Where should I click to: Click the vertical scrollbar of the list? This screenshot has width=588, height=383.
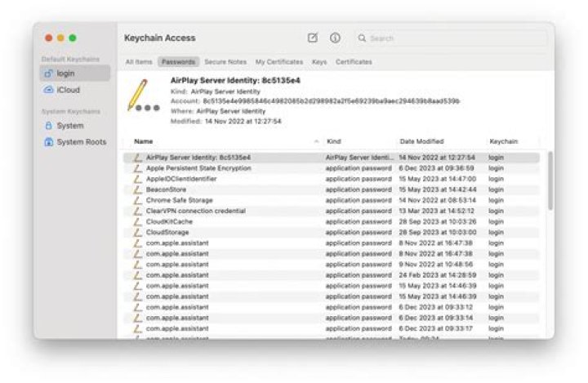pos(550,181)
